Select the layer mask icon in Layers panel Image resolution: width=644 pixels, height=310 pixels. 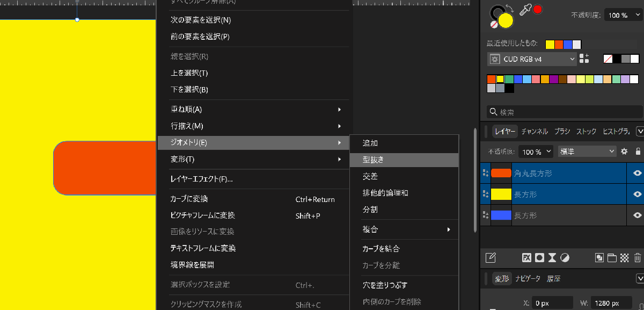click(539, 257)
